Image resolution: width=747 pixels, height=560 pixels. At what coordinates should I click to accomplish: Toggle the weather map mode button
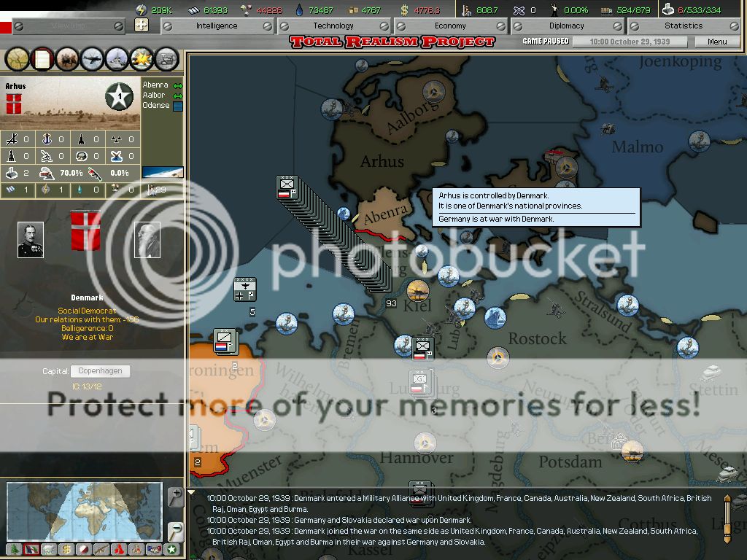pyautogui.click(x=49, y=549)
